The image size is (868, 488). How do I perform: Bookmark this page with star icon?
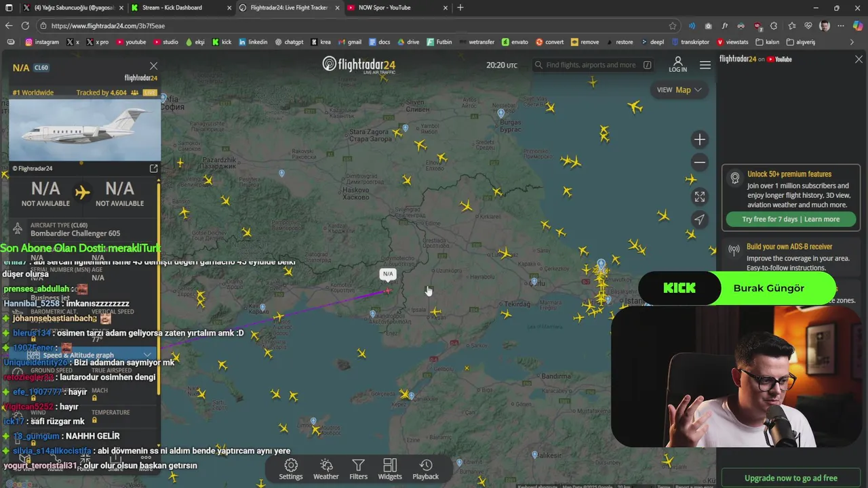pyautogui.click(x=673, y=26)
